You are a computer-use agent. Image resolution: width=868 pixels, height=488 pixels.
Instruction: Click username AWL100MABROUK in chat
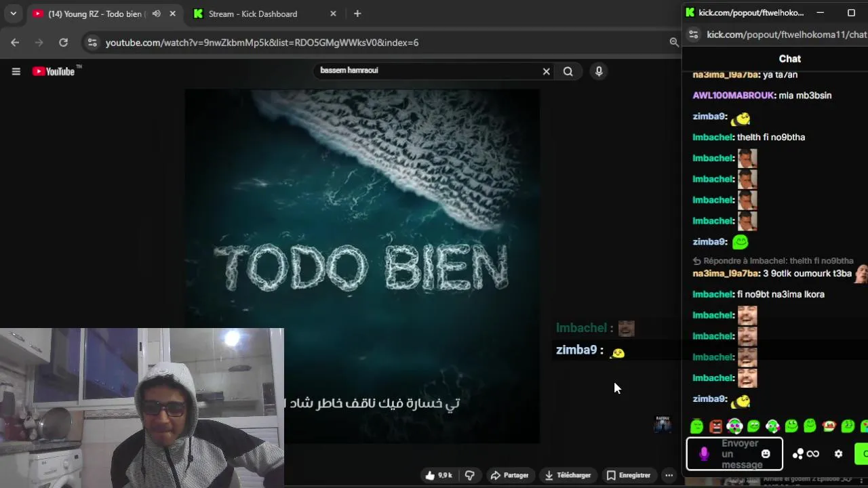pyautogui.click(x=734, y=96)
